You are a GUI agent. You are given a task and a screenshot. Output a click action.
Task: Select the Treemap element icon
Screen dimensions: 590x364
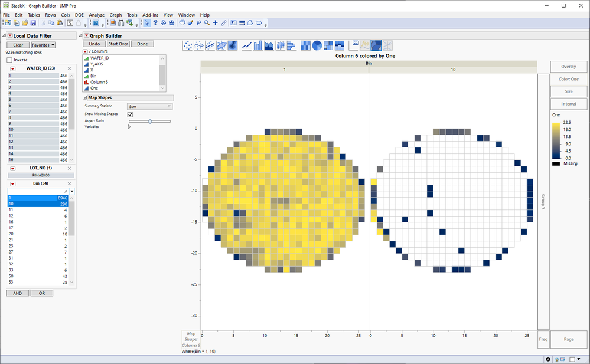pos(328,45)
